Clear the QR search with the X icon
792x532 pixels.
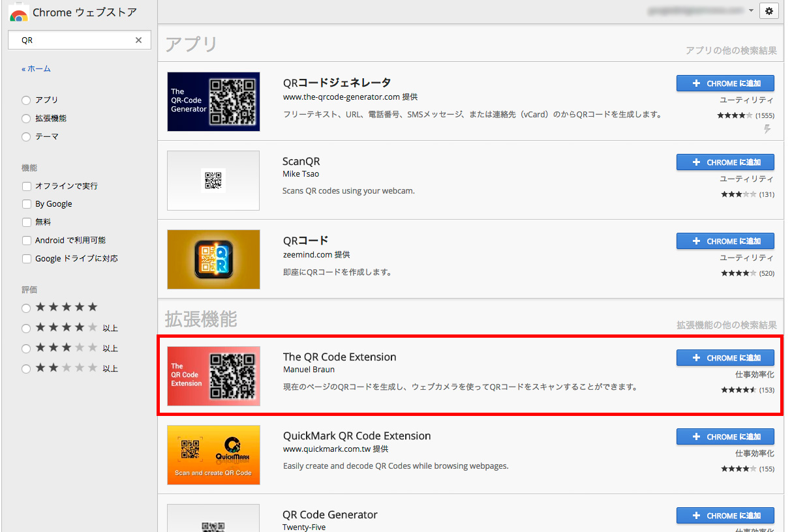tap(138, 40)
